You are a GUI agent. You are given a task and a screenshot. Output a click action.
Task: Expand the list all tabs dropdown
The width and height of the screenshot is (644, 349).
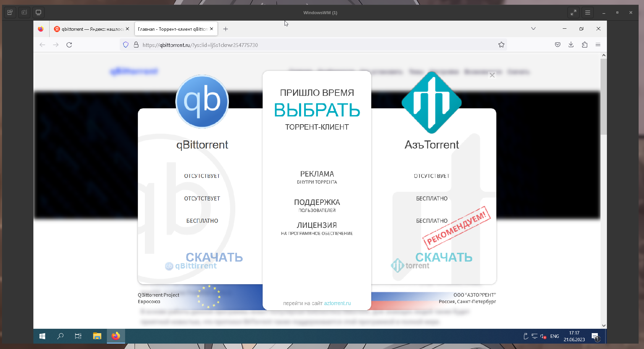(x=533, y=29)
